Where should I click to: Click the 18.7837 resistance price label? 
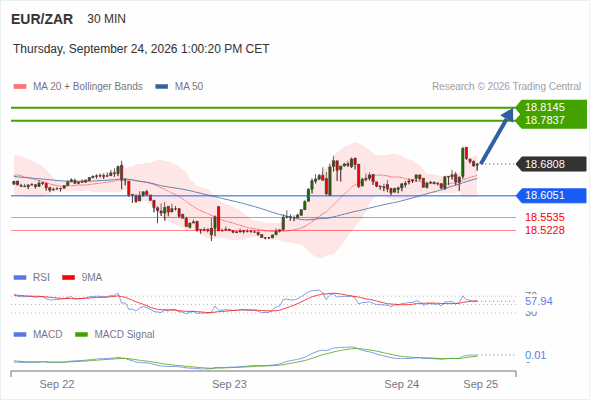pyautogui.click(x=545, y=120)
